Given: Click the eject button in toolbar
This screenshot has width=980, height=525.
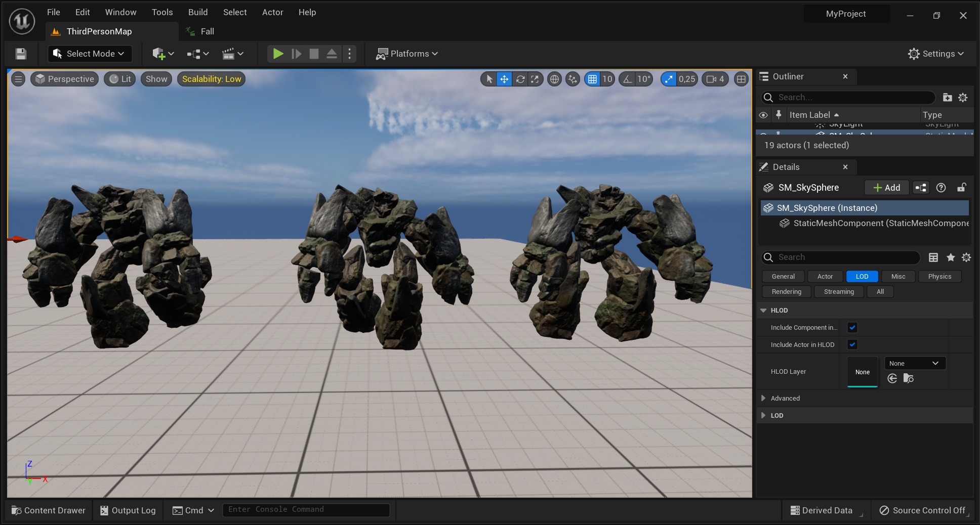Looking at the screenshot, I should pos(332,54).
